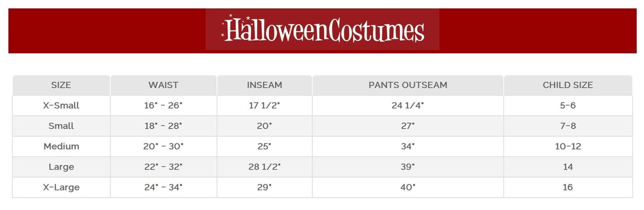Click the SIZE column header
This screenshot has width=644, height=210.
(61, 85)
